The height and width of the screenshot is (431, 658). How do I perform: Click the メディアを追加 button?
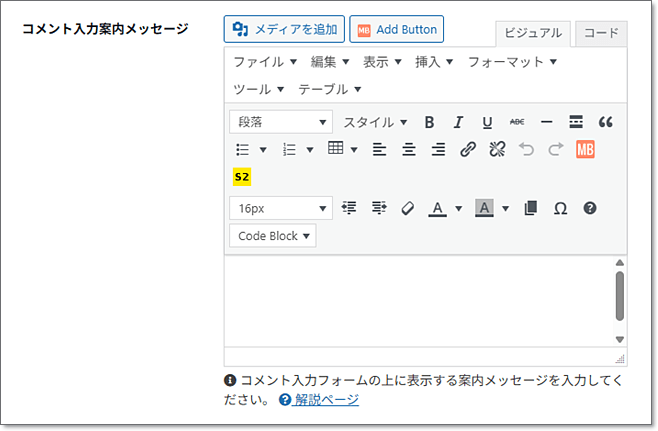coord(284,29)
